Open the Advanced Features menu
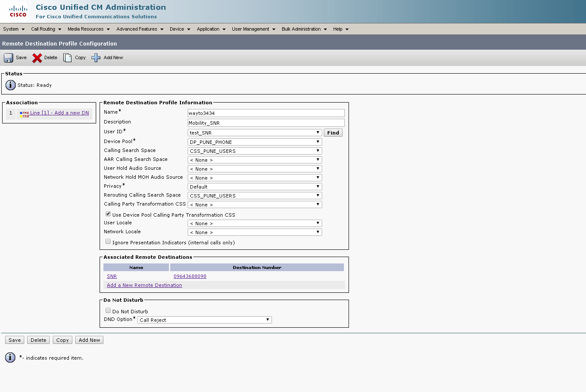Image resolution: width=586 pixels, height=392 pixels. point(140,29)
